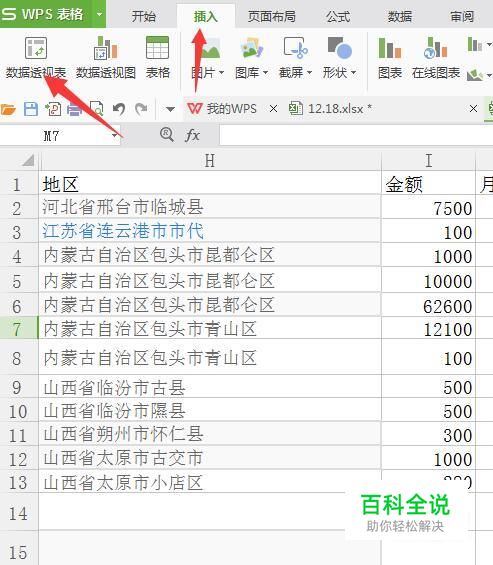Insert a 图片 picture
Image resolution: width=493 pixels, height=565 pixels.
[208, 58]
